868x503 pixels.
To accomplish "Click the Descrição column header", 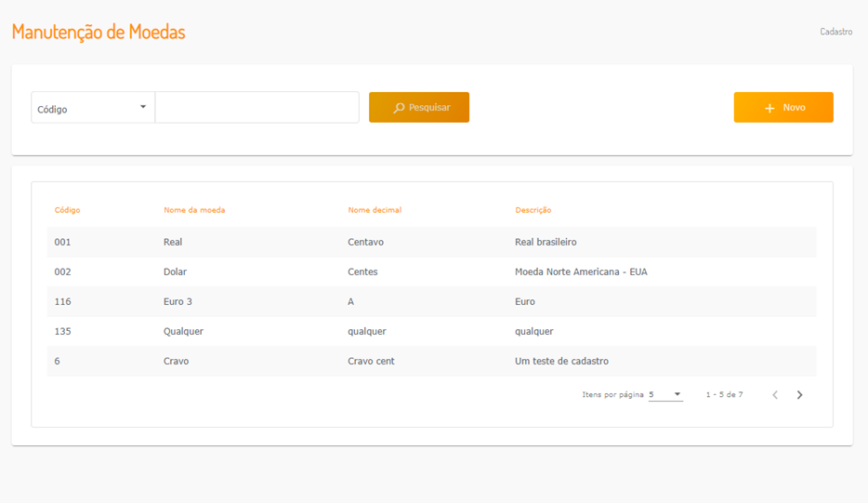I will click(x=533, y=210).
